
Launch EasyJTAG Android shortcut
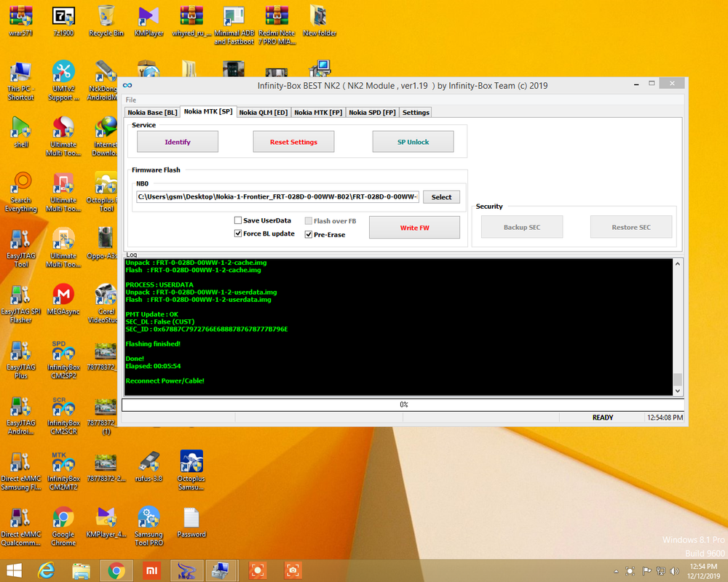[21, 415]
